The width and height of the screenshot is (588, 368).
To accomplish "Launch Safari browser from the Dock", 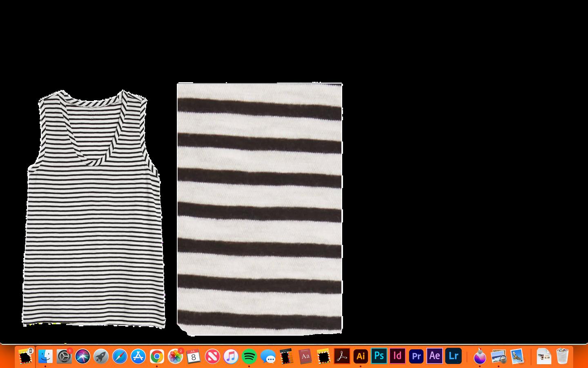I will pyautogui.click(x=120, y=356).
